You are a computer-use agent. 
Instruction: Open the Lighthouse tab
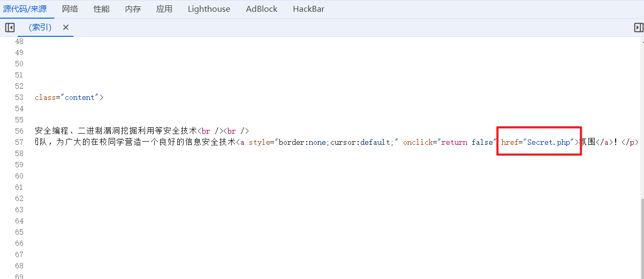coord(209,9)
